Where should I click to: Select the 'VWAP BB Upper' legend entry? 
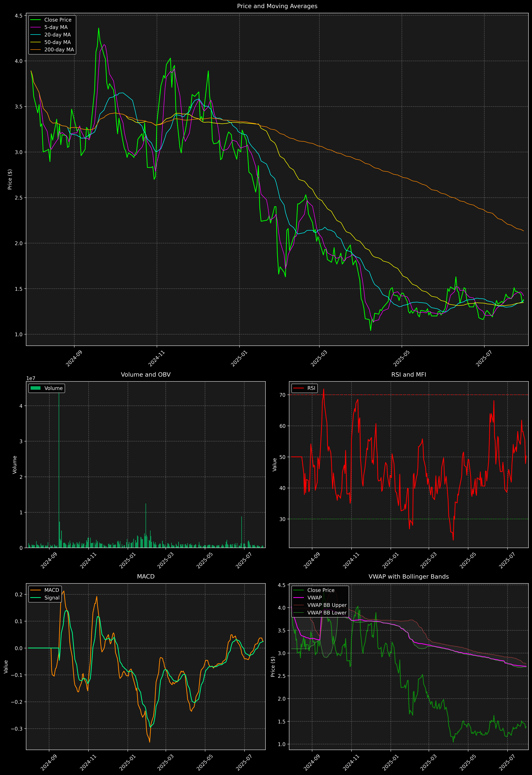327,605
